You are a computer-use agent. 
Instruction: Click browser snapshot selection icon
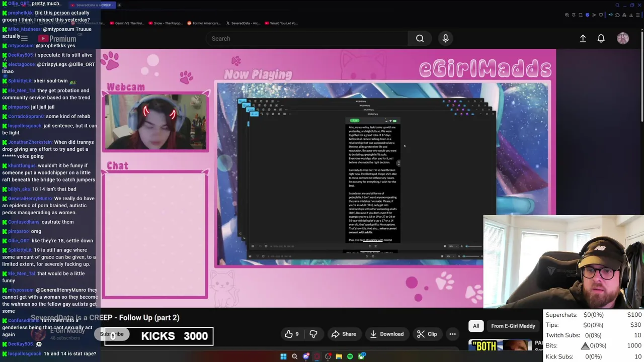click(x=581, y=15)
